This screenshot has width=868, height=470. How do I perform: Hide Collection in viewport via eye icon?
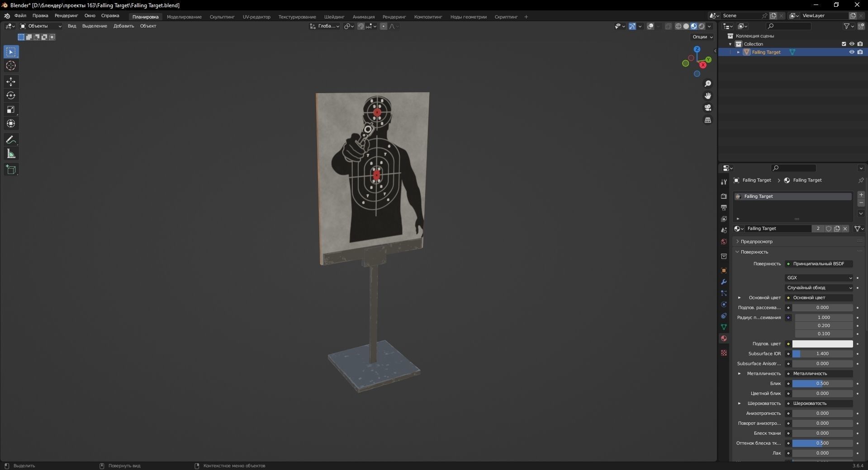(852, 44)
